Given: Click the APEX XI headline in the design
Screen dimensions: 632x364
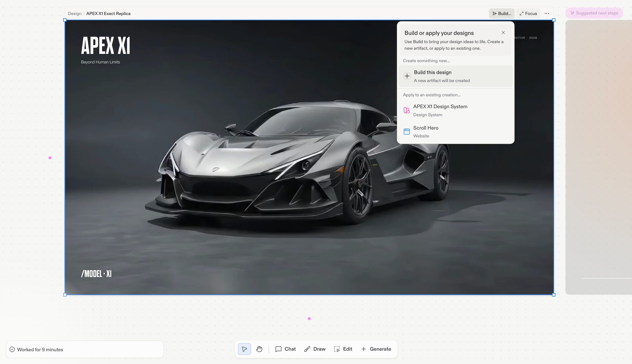Looking at the screenshot, I should pos(106,45).
